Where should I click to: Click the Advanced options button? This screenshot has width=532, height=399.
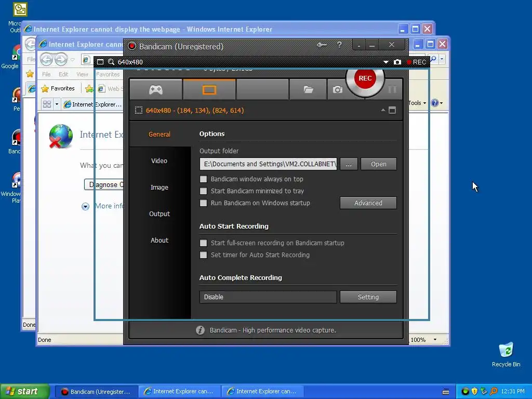point(368,203)
